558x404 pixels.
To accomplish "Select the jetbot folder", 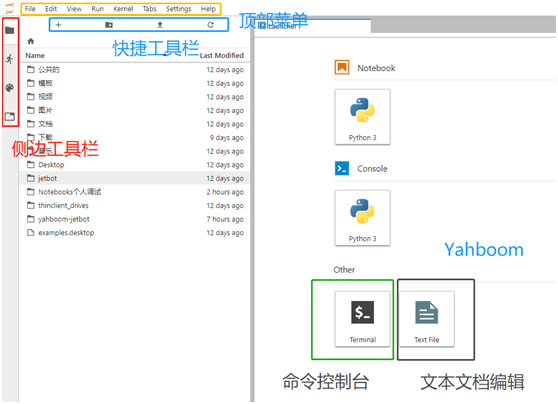I will (x=135, y=178).
